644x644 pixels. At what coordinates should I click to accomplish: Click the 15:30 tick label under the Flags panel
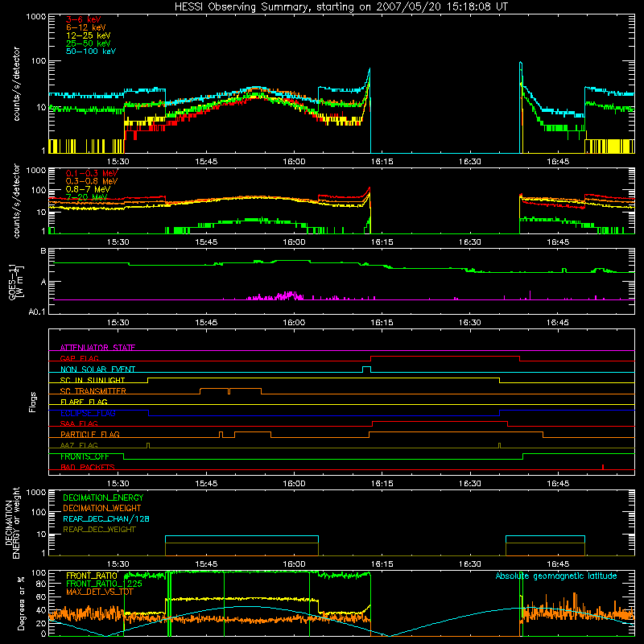point(118,484)
